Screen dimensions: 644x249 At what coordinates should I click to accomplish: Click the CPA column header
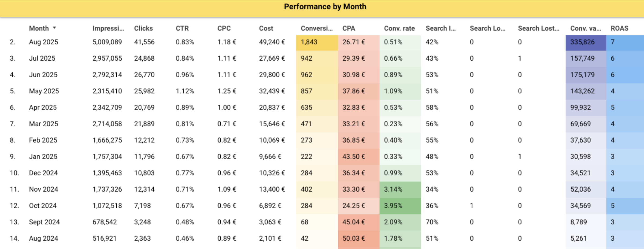349,28
